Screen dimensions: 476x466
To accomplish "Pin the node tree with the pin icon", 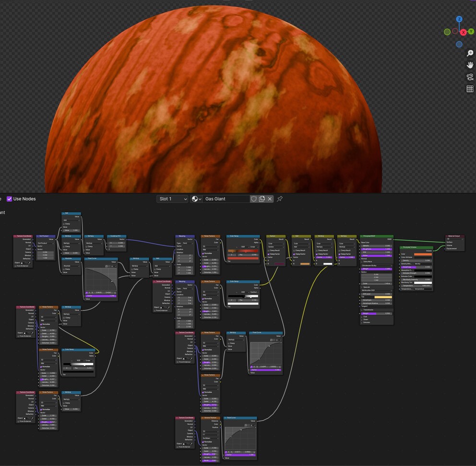I will pyautogui.click(x=280, y=199).
